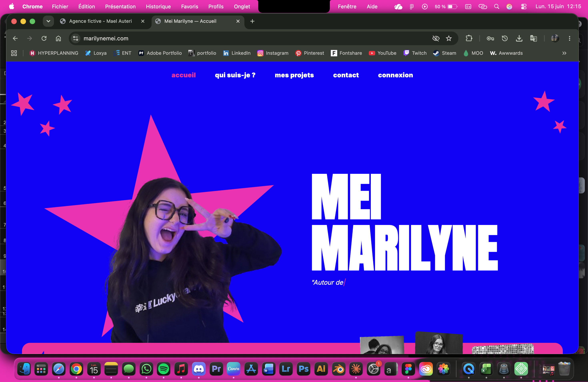588x382 pixels.
Task: Switch to Agence fictive - Mael Auteri tab
Action: coord(101,21)
